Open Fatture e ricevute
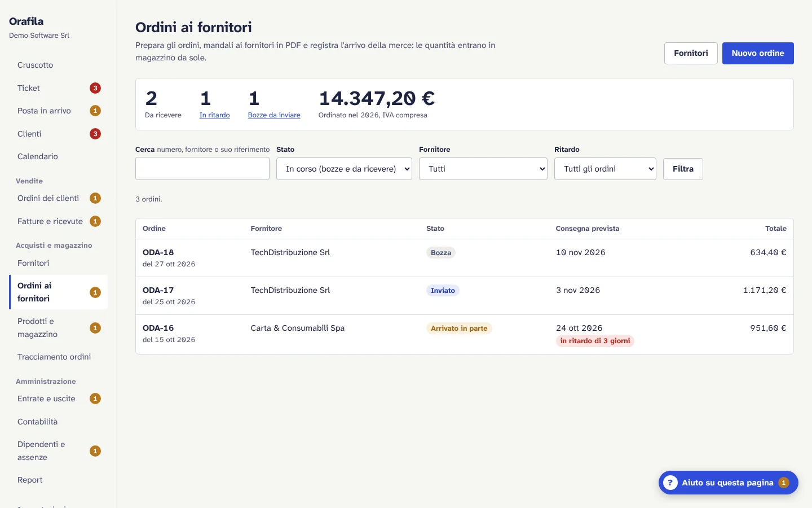 [x=58, y=221]
